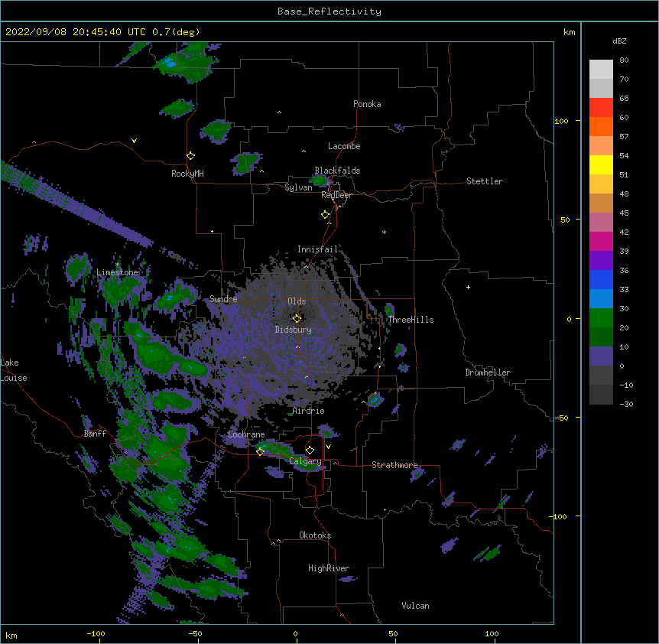
Task: Pick the purple 36-39 dBZ legend swatch
Action: pyautogui.click(x=601, y=261)
